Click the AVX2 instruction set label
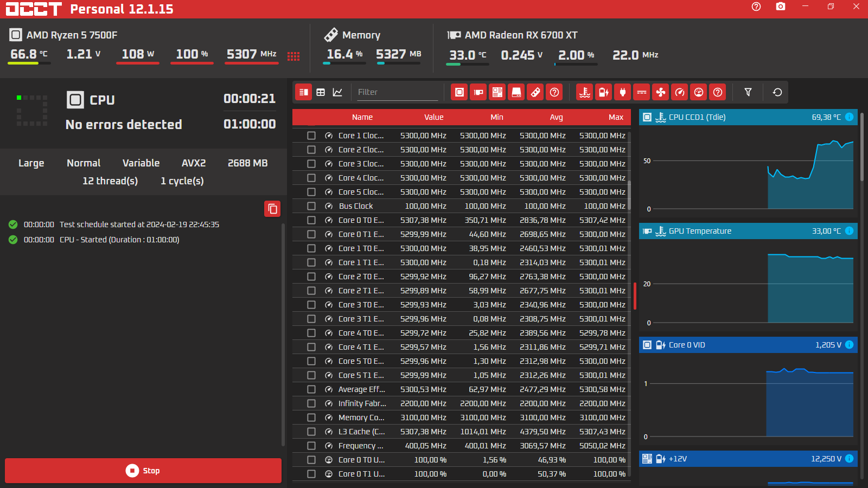Image resolution: width=868 pixels, height=488 pixels. click(x=194, y=163)
